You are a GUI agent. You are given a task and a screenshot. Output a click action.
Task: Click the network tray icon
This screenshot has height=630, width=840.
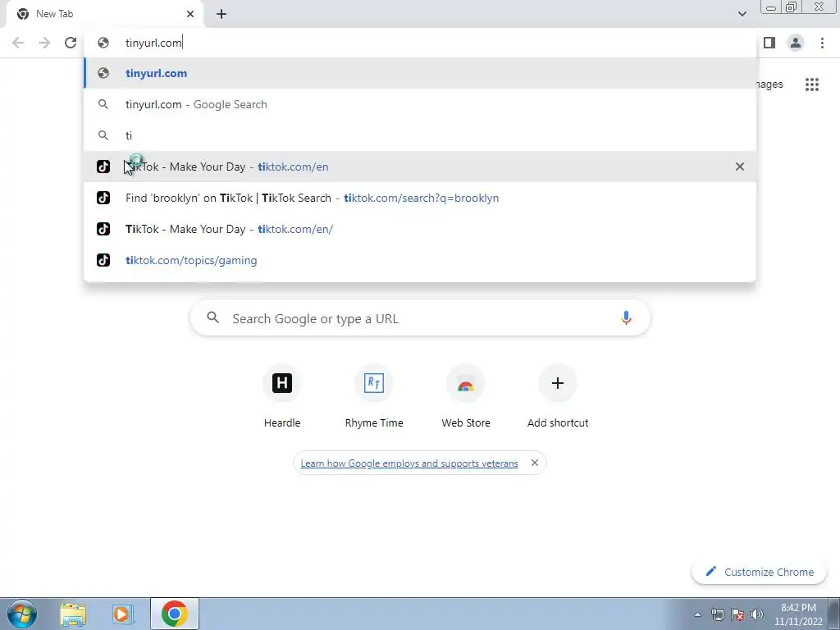coord(717,614)
